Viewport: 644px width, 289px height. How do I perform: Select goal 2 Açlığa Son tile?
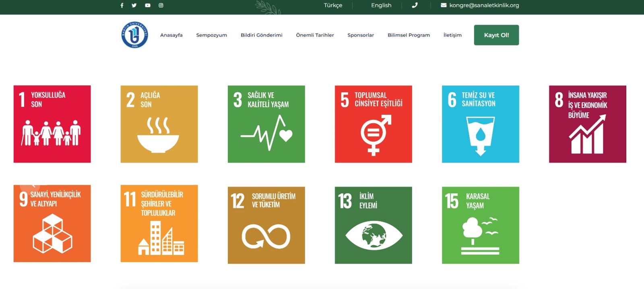(x=159, y=124)
